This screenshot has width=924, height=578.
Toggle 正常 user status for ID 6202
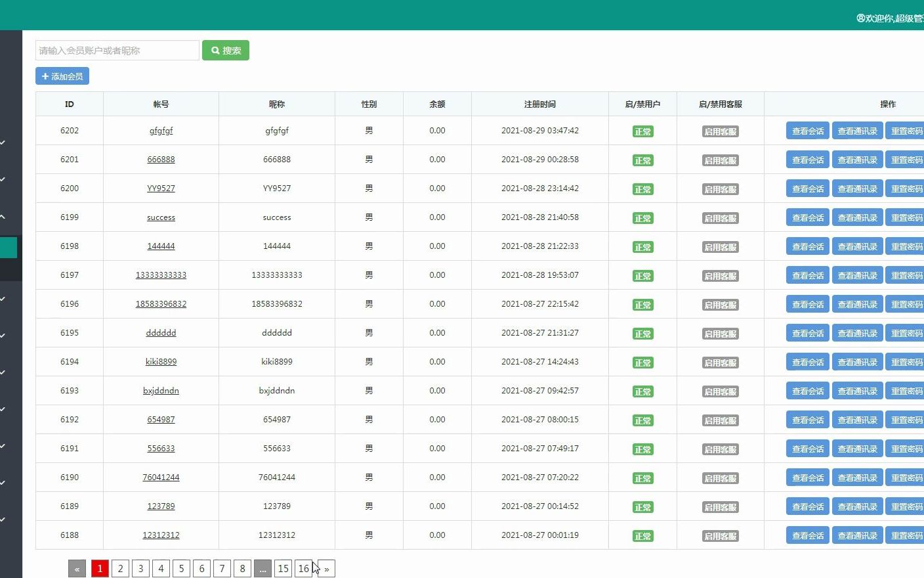pos(643,131)
